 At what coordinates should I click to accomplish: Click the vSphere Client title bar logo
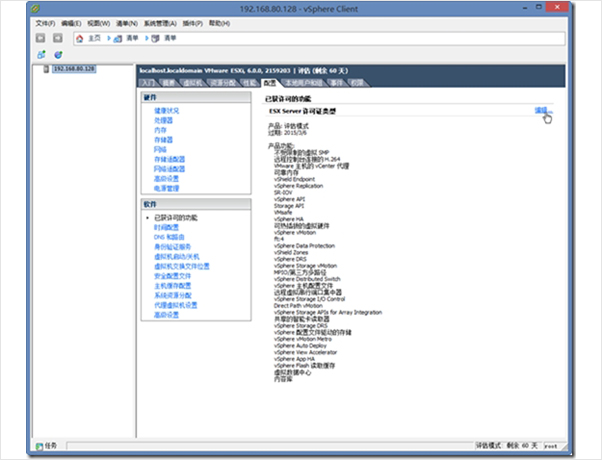click(x=35, y=8)
